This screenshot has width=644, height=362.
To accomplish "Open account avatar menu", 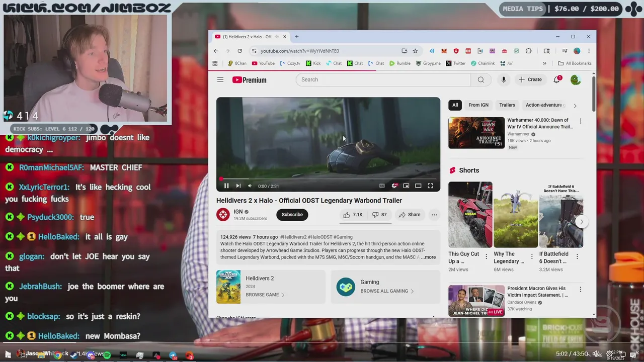I will [576, 79].
